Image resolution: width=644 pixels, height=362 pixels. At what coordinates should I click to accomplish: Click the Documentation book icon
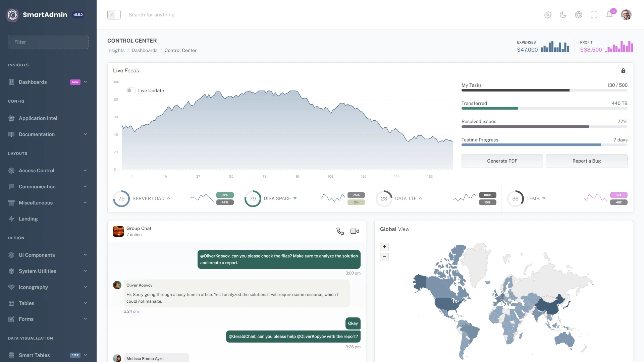(11, 134)
